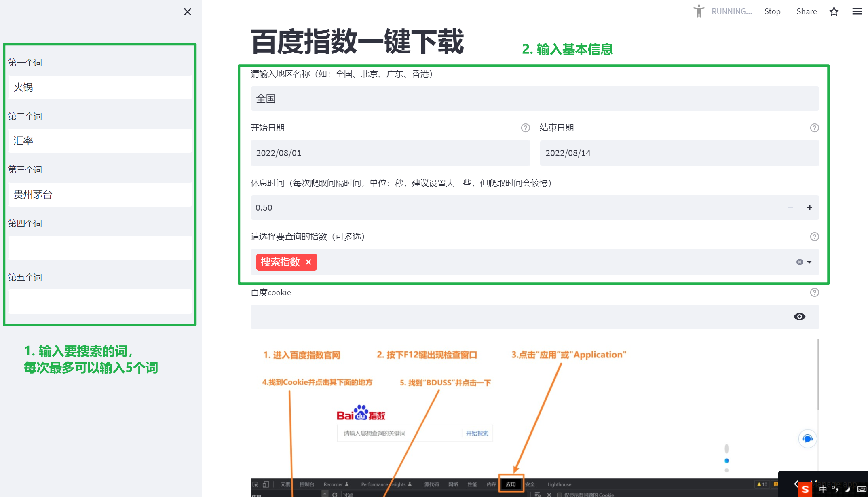Click the first word field 火锅
The width and height of the screenshot is (868, 497).
click(x=100, y=87)
